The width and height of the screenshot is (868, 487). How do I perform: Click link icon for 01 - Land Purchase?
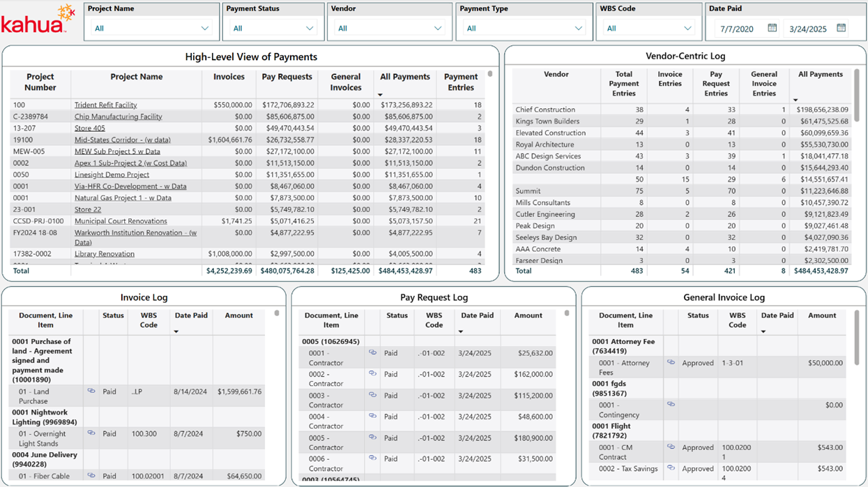point(91,391)
